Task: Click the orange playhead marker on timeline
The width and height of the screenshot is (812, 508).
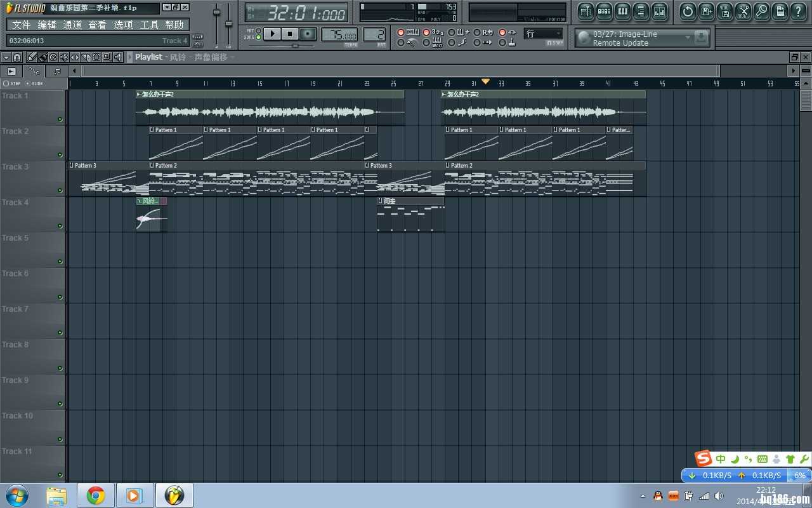Action: [x=485, y=81]
